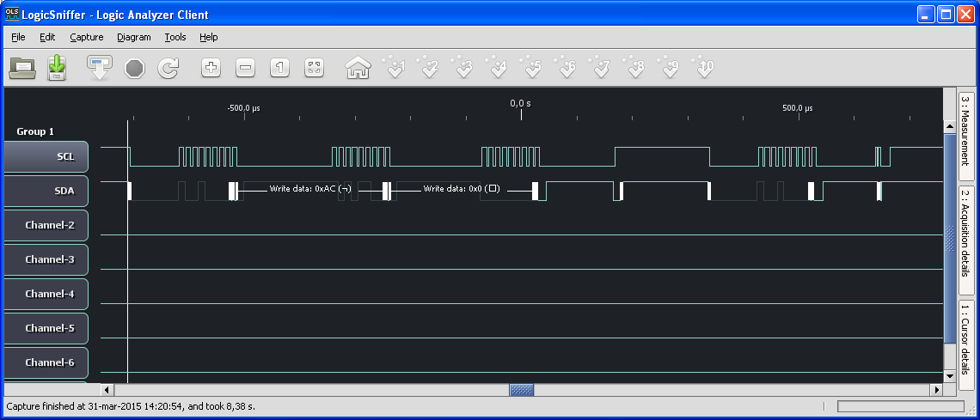Open the Edit menu
This screenshot has width=980, height=420.
(47, 37)
